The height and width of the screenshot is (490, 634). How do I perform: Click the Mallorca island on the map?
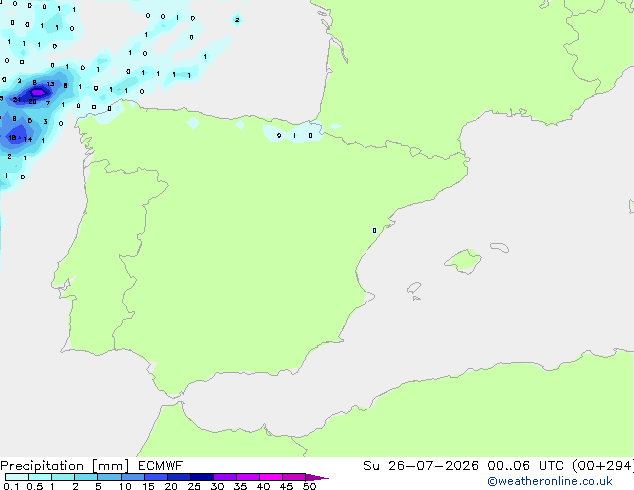464,261
